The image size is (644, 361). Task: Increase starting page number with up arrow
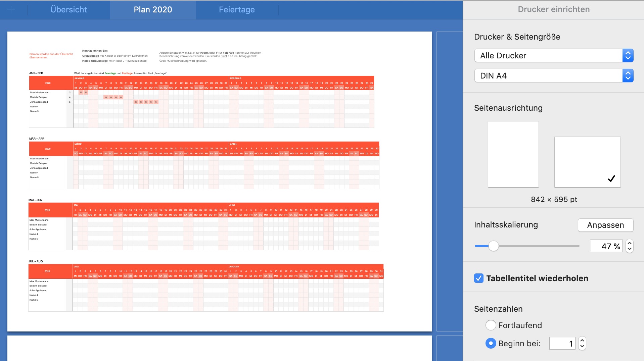(582, 340)
